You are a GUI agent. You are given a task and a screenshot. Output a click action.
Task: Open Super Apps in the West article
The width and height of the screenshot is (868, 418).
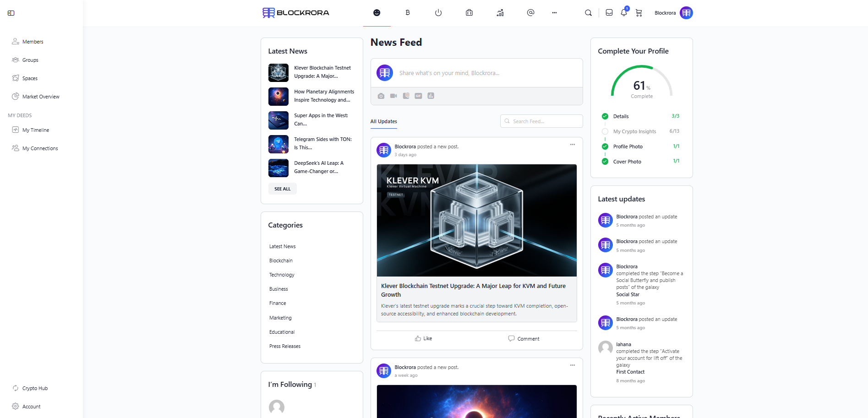[x=322, y=119]
